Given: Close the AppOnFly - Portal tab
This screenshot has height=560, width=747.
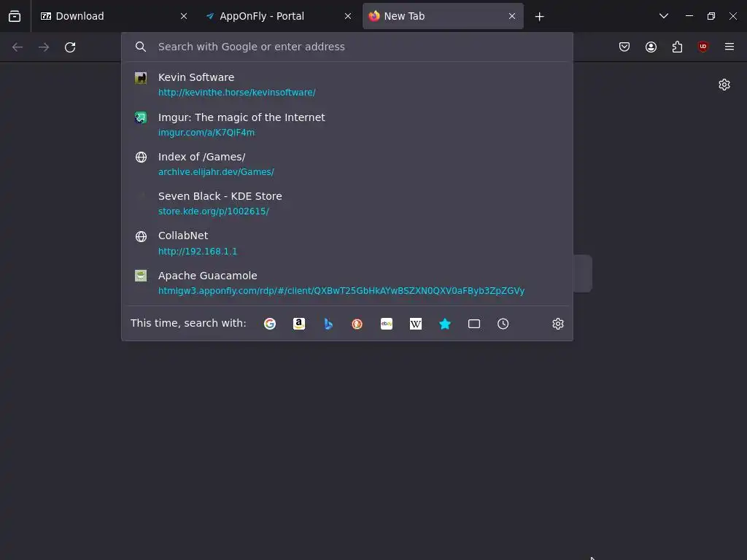Looking at the screenshot, I should pos(348,16).
